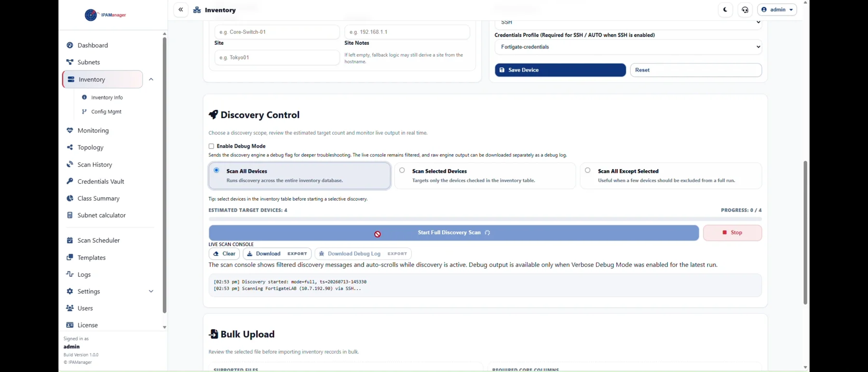Click Start Full Discovery Scan button
The image size is (868, 372).
coord(454,233)
